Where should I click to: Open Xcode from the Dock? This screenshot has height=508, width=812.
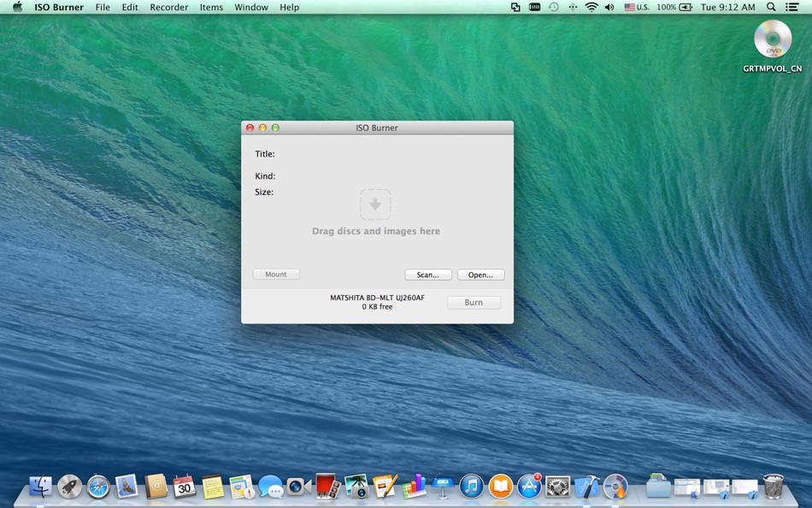point(586,487)
